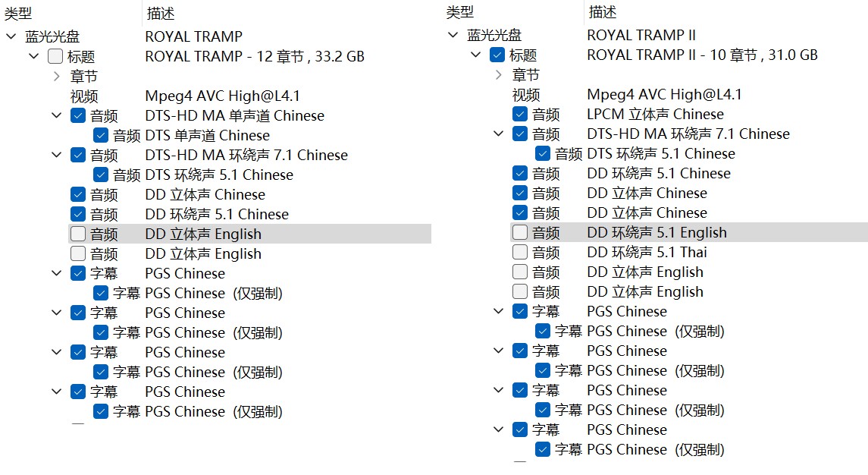868x475 pixels.
Task: Select the 'DTS-HD MA 单声道 Chinese' description text
Action: (x=235, y=116)
